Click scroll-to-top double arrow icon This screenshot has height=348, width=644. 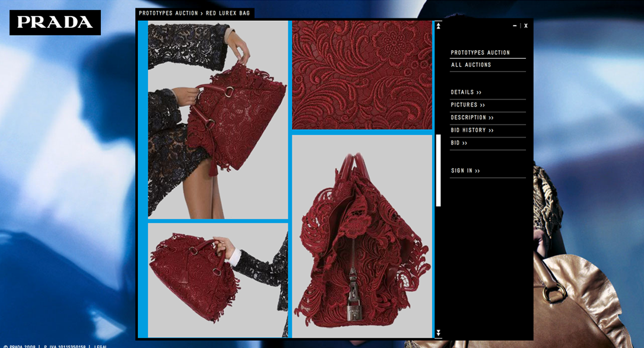click(x=438, y=26)
